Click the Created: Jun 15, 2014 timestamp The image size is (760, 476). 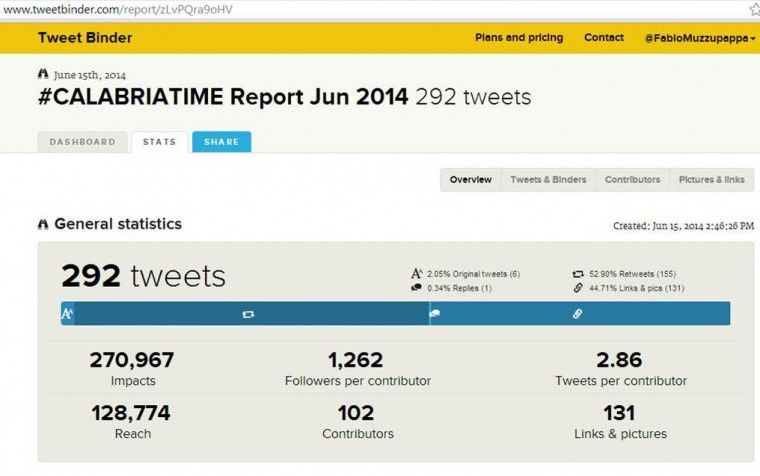pyautogui.click(x=683, y=226)
